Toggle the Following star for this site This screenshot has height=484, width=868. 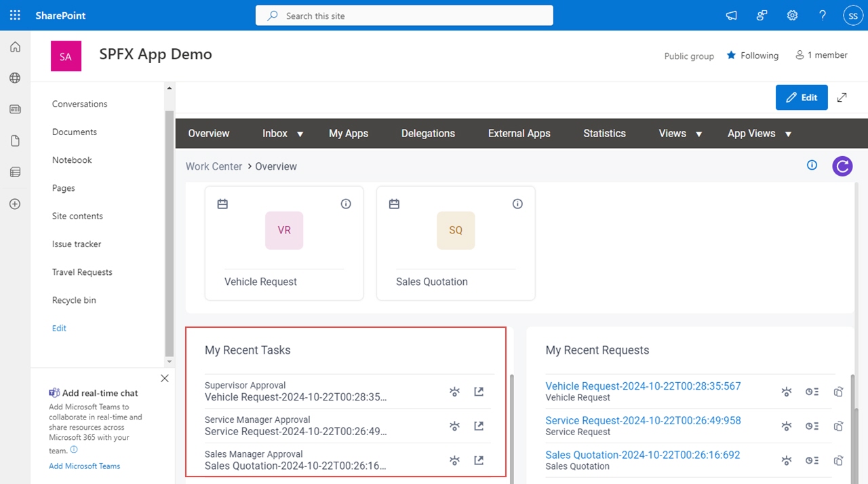731,56
